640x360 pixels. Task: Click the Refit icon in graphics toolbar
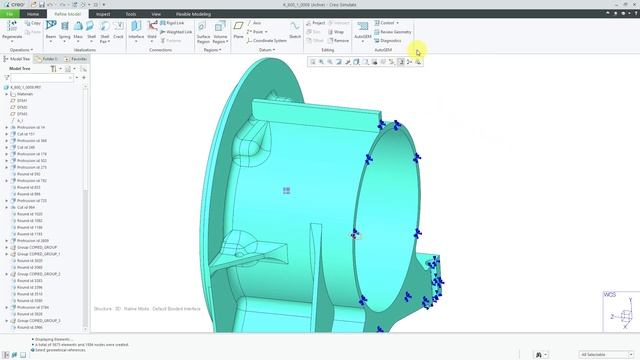[313, 62]
